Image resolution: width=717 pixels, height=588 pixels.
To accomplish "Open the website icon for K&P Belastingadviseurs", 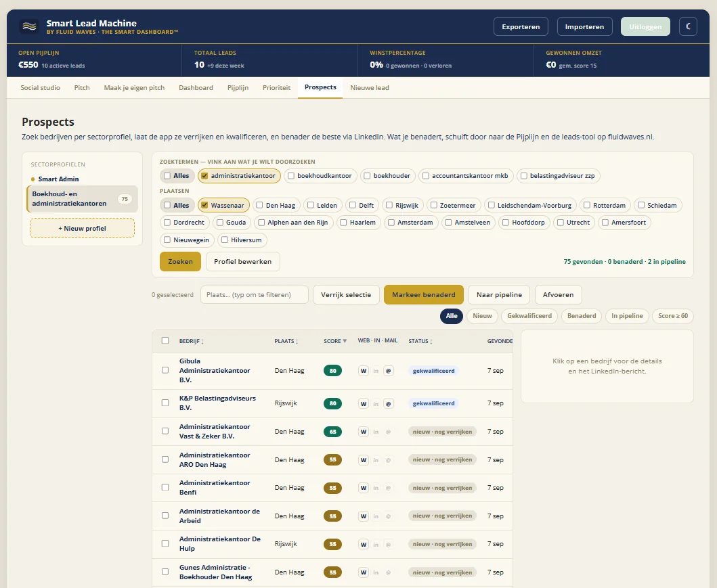I will click(x=364, y=403).
